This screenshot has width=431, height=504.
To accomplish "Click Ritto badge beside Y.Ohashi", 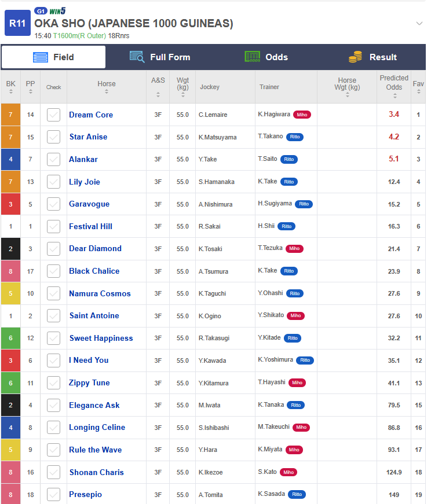I will point(295,293).
